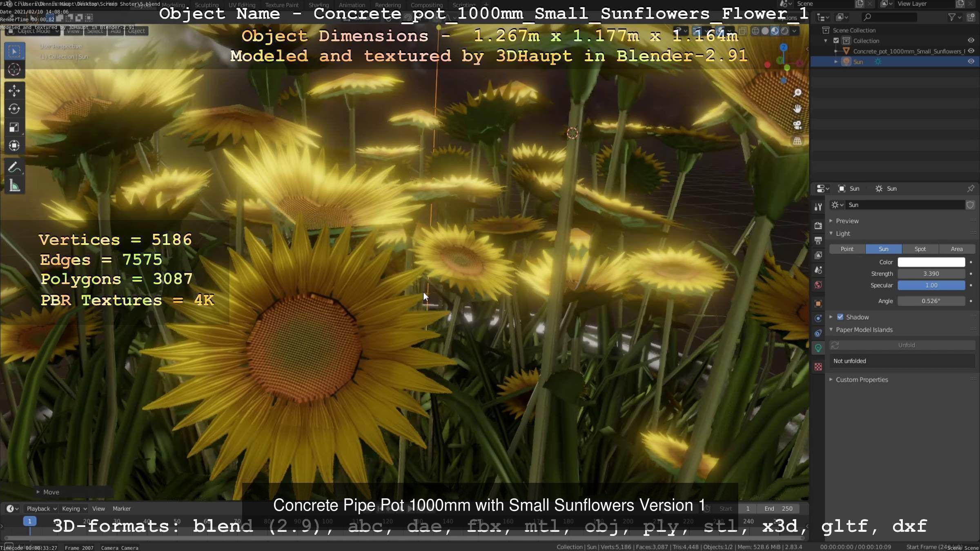Click the 3D cursor tool

[x=14, y=69]
